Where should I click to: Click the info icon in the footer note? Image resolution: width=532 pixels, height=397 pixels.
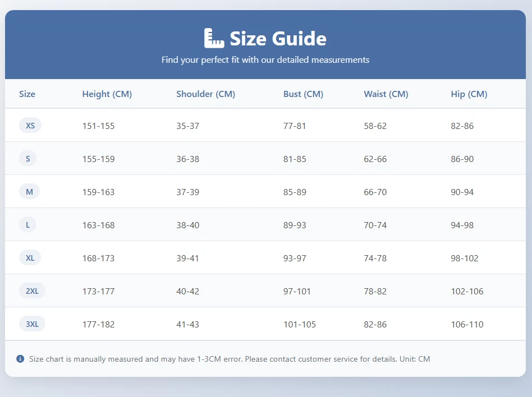coord(20,359)
